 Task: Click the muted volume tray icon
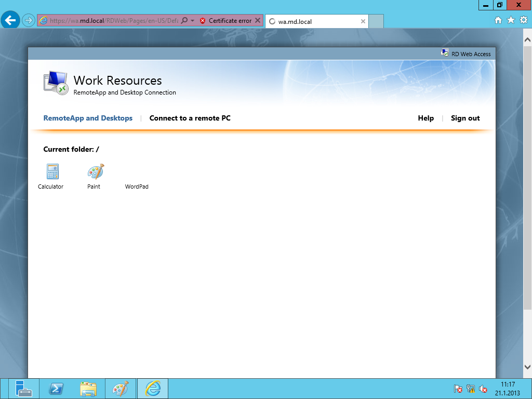483,389
